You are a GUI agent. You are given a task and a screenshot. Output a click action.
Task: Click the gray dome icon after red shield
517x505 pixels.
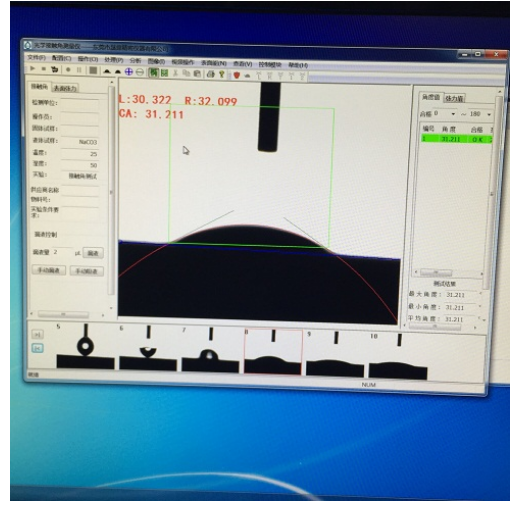pyautogui.click(x=247, y=76)
